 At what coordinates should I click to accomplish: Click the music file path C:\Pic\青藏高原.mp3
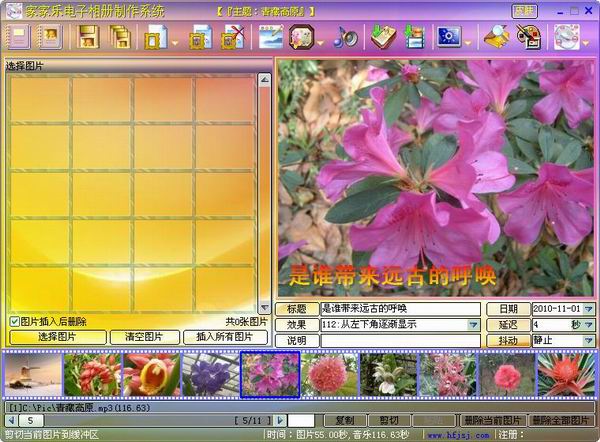point(80,408)
